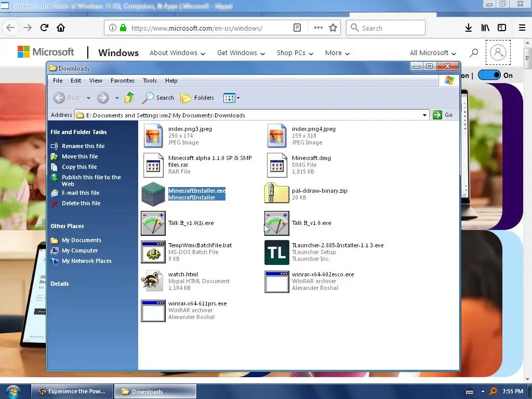Click the Start button on taskbar

[x=13, y=392]
